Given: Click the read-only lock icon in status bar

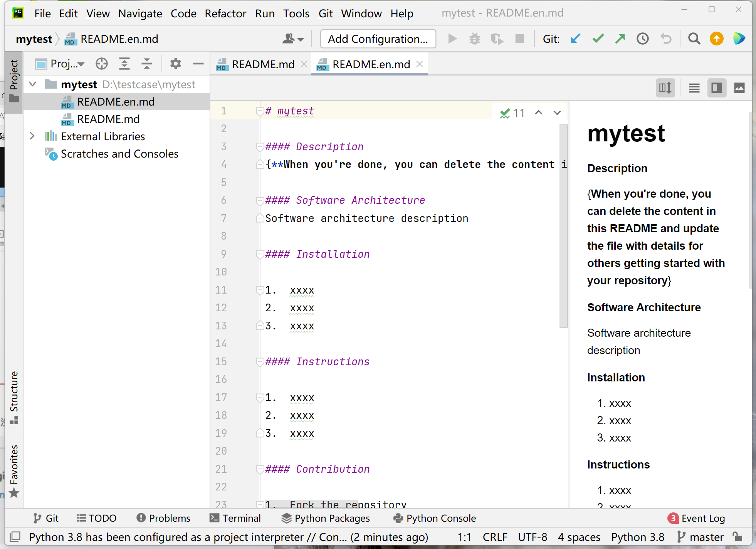Looking at the screenshot, I should click(x=738, y=537).
